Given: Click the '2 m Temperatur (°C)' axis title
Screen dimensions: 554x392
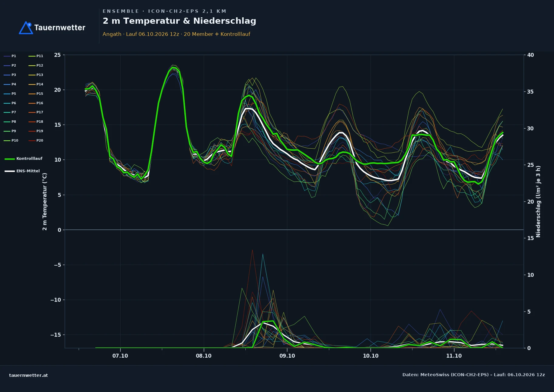Looking at the screenshot, I should click(x=45, y=201).
